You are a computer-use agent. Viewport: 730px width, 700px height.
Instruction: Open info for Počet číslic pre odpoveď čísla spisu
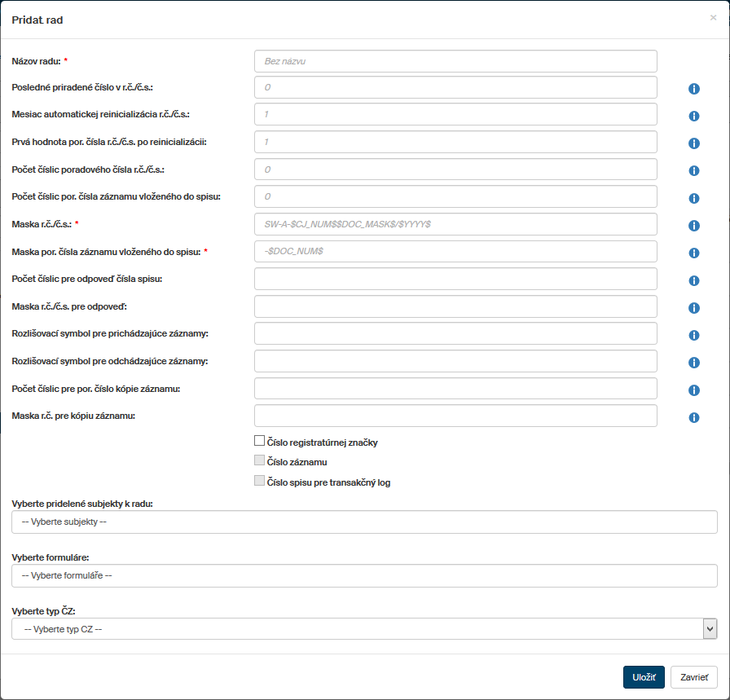coord(694,280)
